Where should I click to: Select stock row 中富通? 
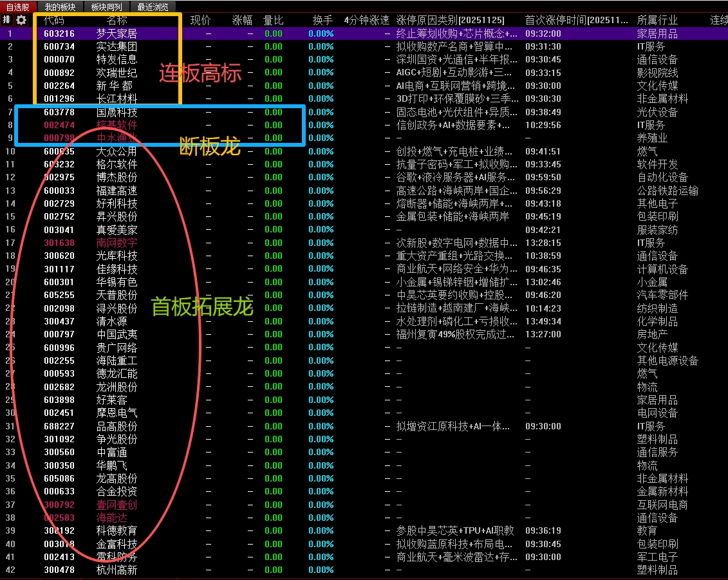coord(364,452)
